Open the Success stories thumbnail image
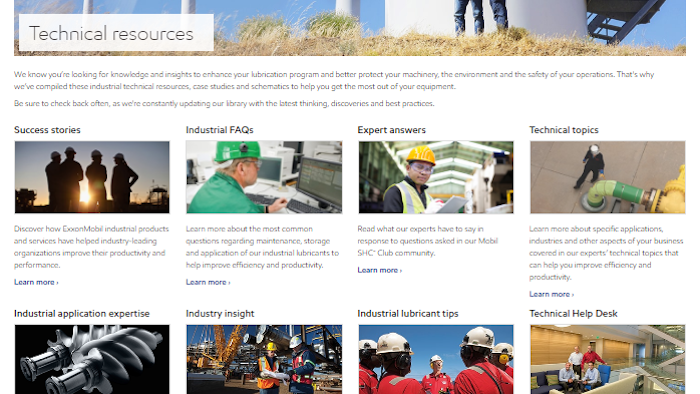The height and width of the screenshot is (394, 700). [92, 177]
